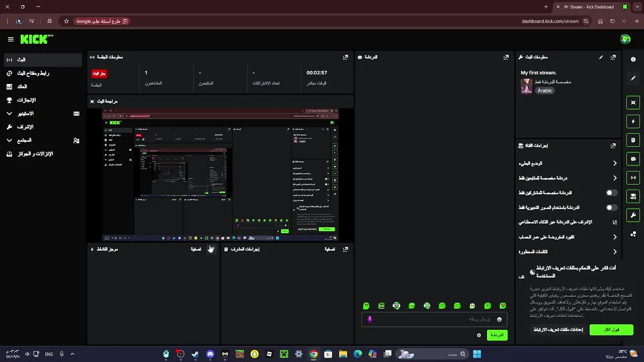The width and height of the screenshot is (644, 362).
Task: Pop out the stream info panel
Action: (x=613, y=57)
